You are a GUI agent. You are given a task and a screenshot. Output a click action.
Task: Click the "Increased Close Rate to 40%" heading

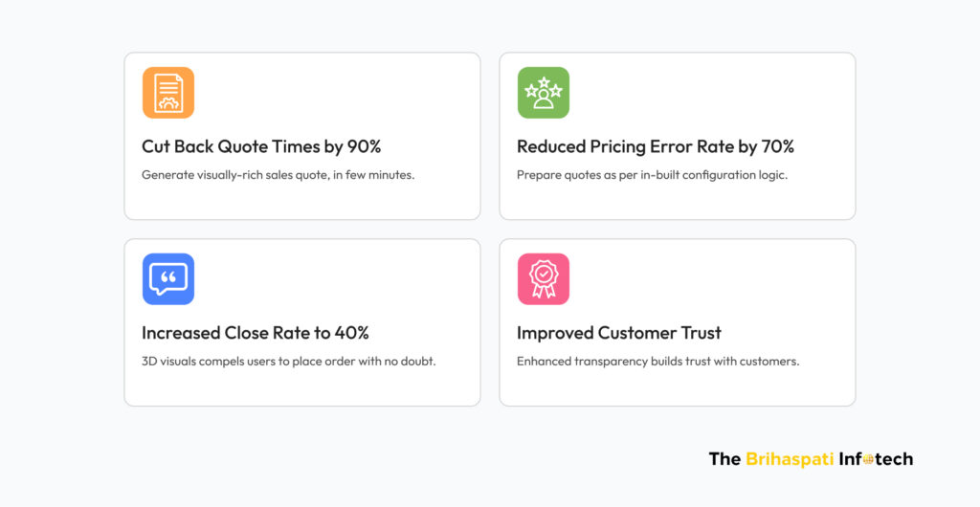click(x=255, y=333)
